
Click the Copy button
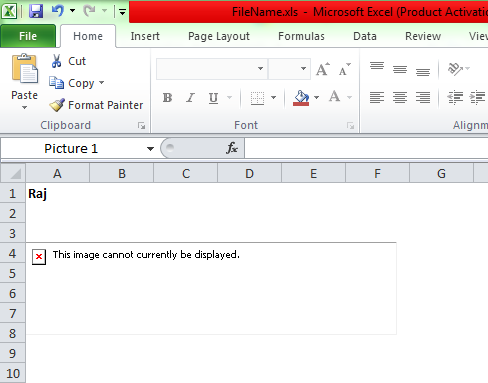(x=72, y=83)
